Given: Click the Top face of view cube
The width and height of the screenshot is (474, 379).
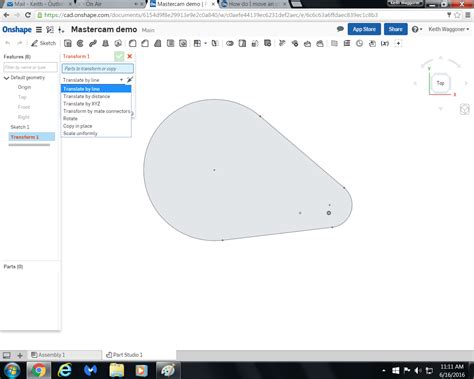Looking at the screenshot, I should tap(440, 83).
